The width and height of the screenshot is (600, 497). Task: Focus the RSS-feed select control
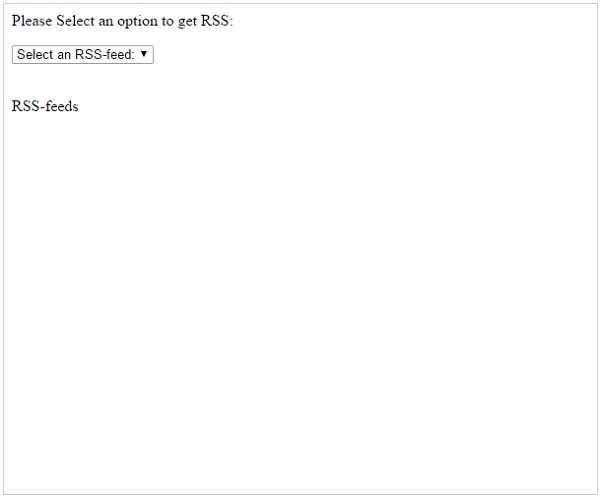point(83,54)
